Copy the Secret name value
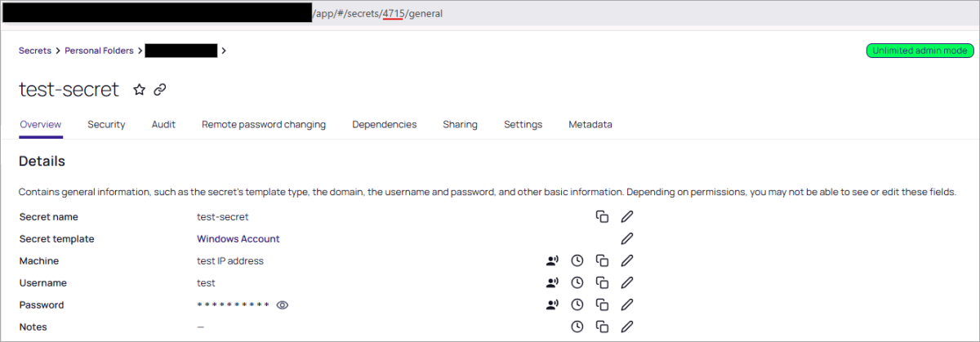 [602, 217]
